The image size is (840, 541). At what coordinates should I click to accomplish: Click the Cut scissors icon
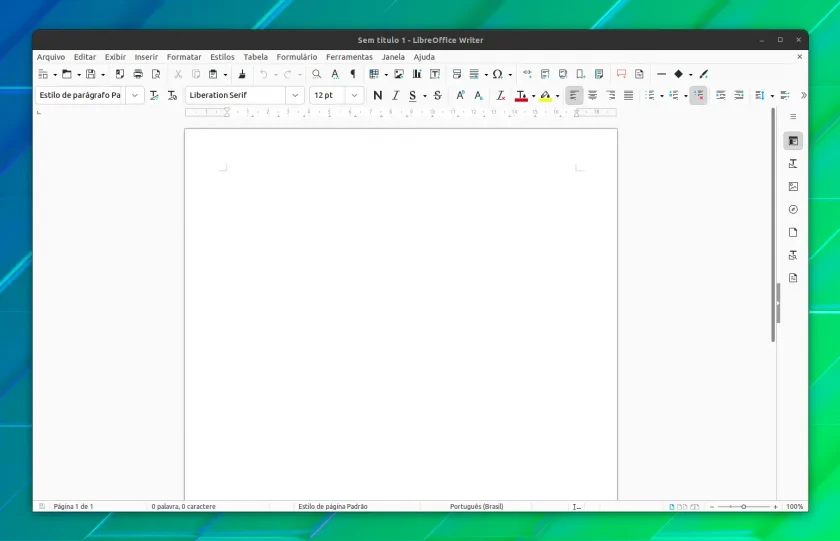pos(178,74)
